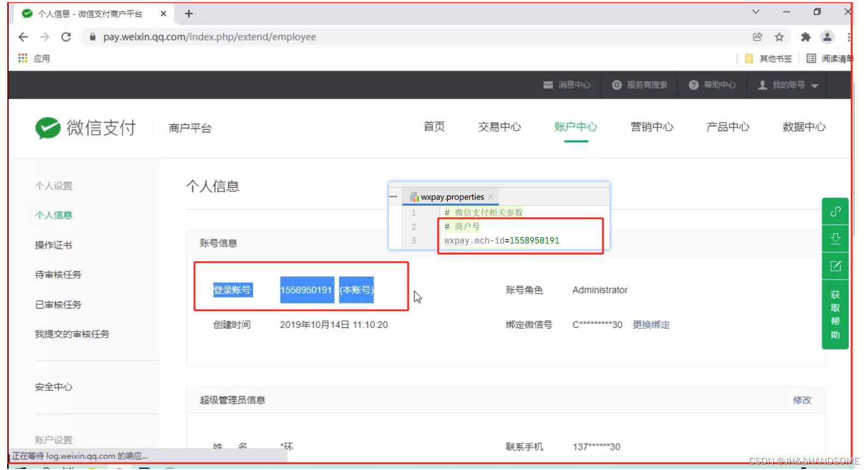Open the extensions puzzle icon

tap(805, 37)
